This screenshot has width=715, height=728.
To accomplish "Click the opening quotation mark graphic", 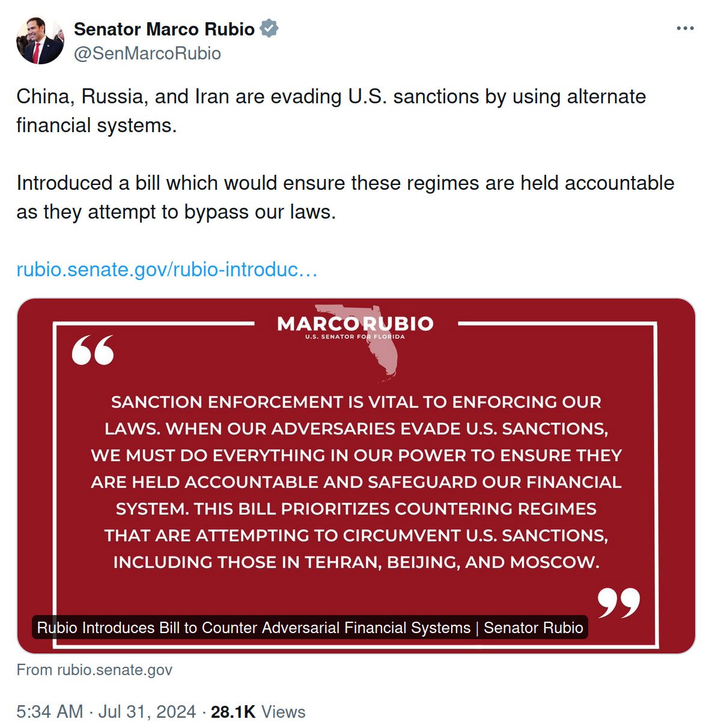I will coord(93,350).
